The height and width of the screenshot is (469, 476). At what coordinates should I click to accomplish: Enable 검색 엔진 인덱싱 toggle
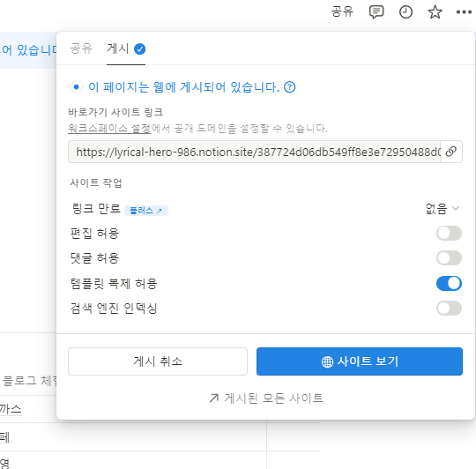(449, 309)
